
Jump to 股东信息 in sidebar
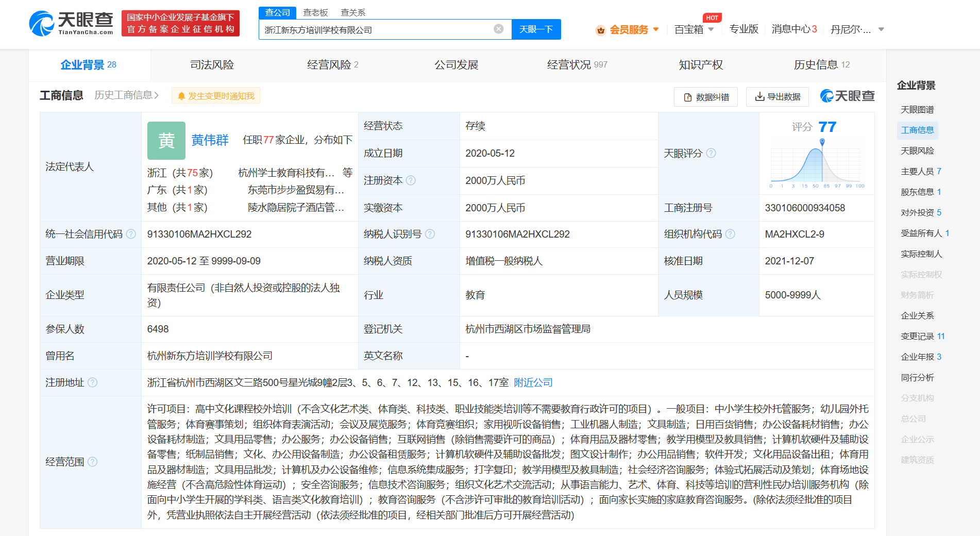pos(921,192)
